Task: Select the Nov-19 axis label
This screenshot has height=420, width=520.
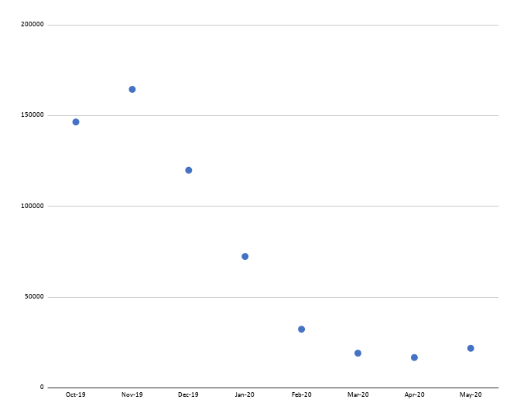Action: [132, 394]
